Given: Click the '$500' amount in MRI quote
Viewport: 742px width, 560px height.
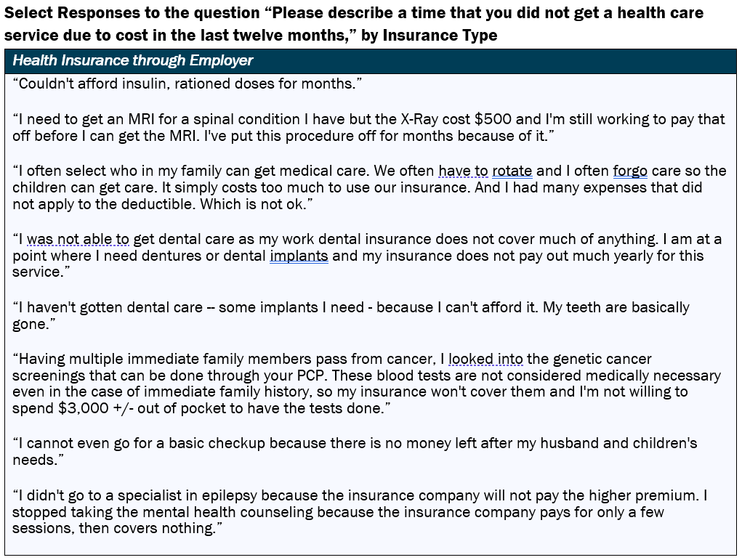Looking at the screenshot, I should coord(493,119).
